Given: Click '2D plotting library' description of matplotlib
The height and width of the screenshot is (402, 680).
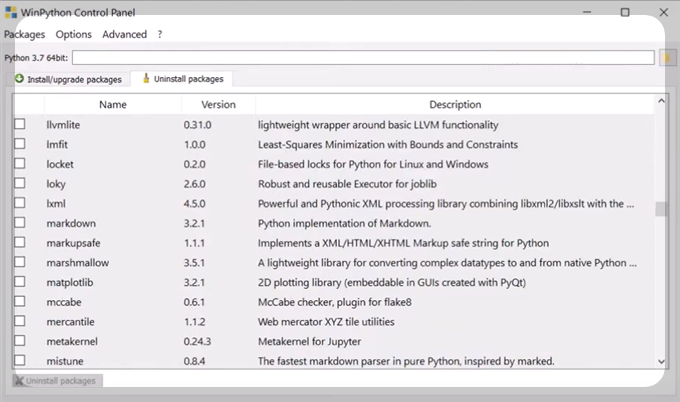Looking at the screenshot, I should coord(392,282).
